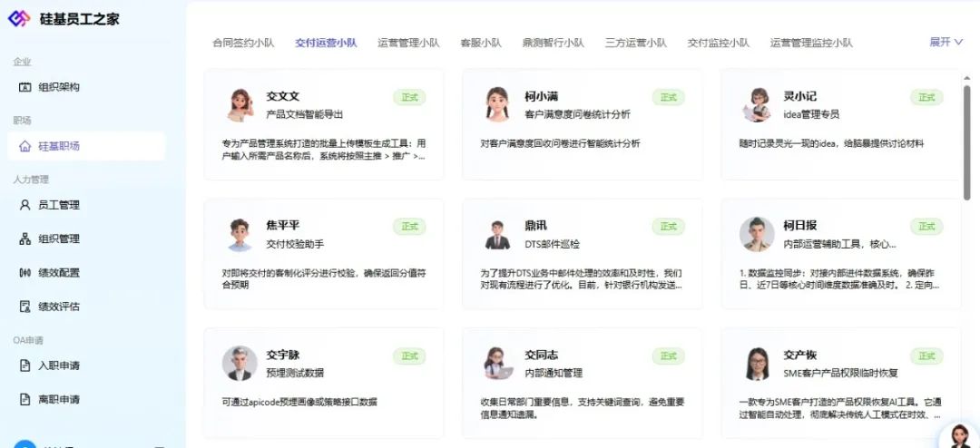The width and height of the screenshot is (980, 448).
Task: Open assistant avatar in bottom-right corner
Action: tap(959, 435)
